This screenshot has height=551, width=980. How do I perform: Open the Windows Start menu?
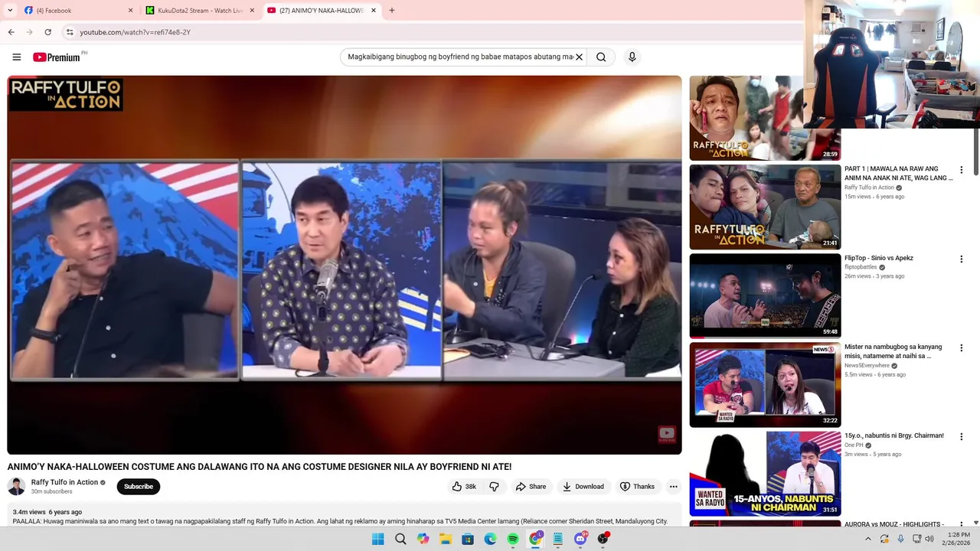coord(377,539)
